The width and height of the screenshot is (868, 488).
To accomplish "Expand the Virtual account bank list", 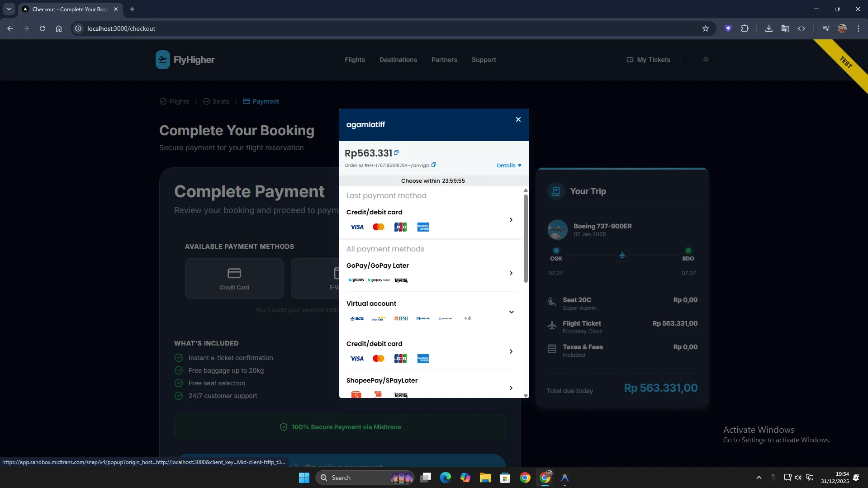I will click(511, 312).
